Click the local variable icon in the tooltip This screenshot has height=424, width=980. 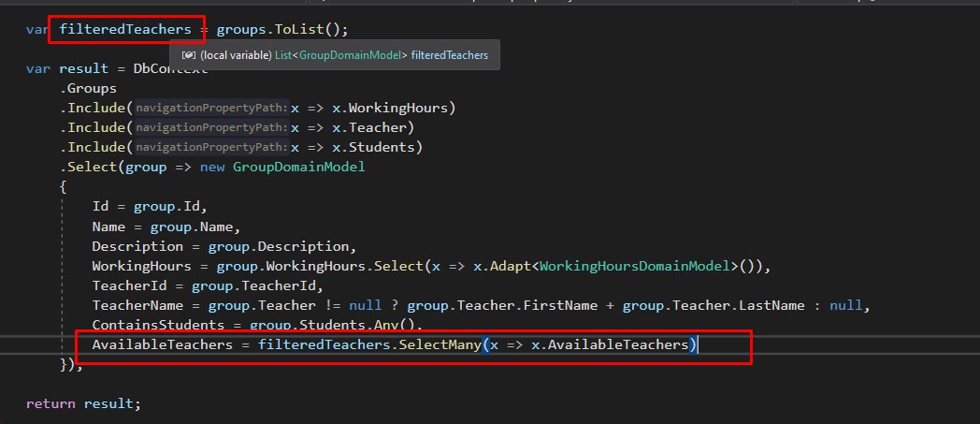coord(188,55)
